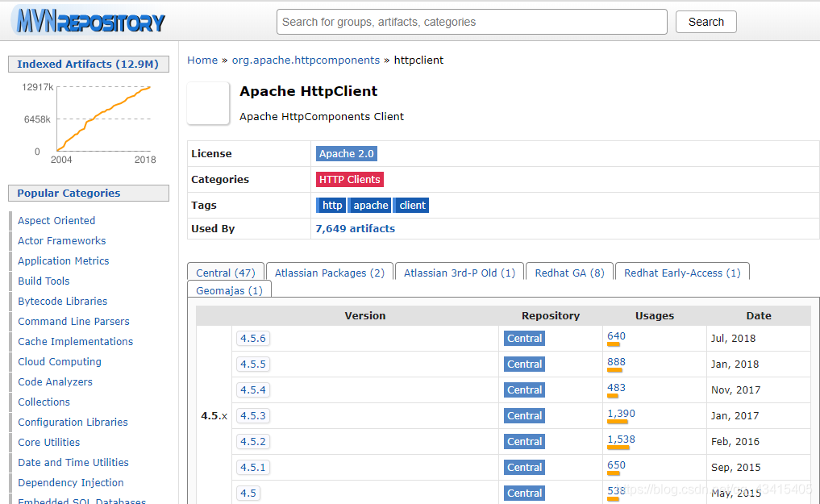This screenshot has height=504, width=820.
Task: Click the Popular Categories header
Action: pos(89,193)
